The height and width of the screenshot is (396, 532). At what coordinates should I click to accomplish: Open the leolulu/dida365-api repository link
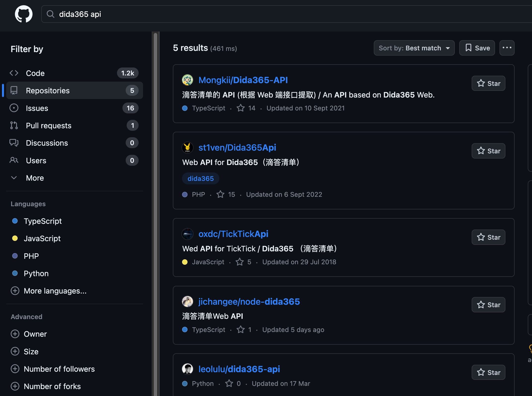239,369
